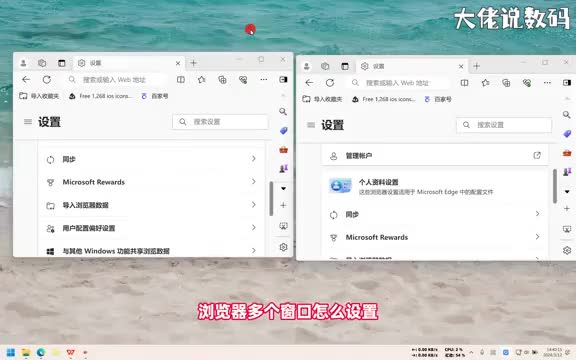Click the 设置 tab in left Edge window

(x=129, y=63)
